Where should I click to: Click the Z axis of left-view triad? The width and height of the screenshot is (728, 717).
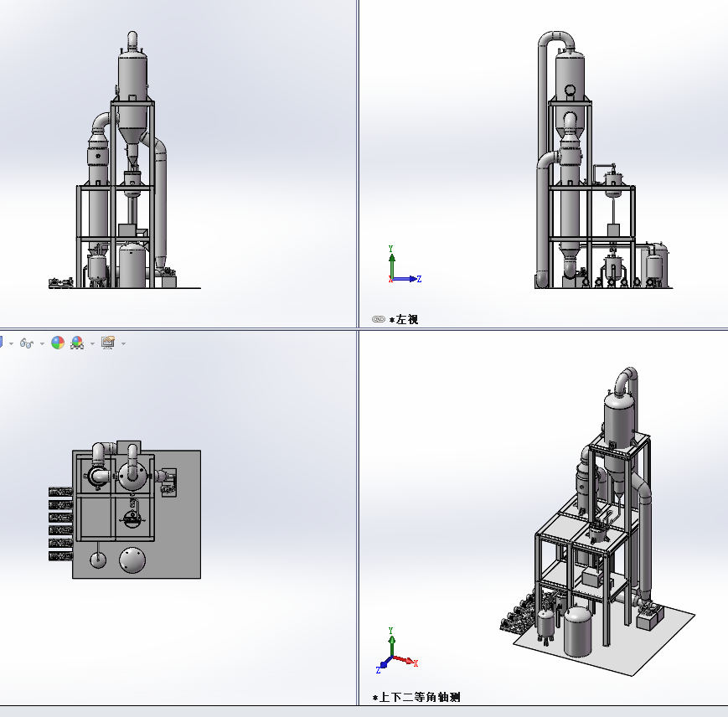pyautogui.click(x=406, y=279)
